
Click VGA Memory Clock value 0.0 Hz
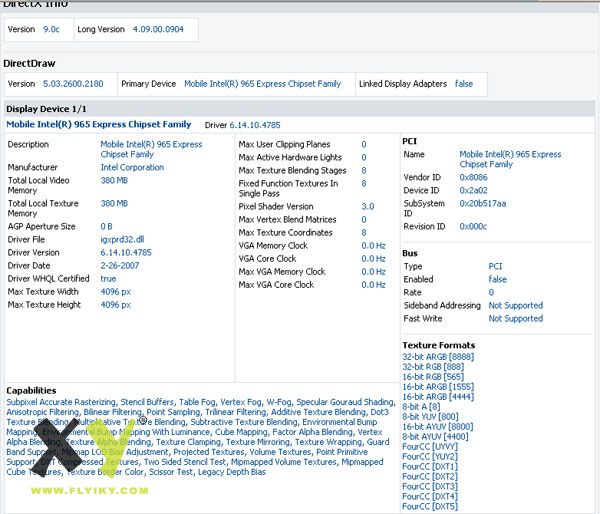(373, 246)
